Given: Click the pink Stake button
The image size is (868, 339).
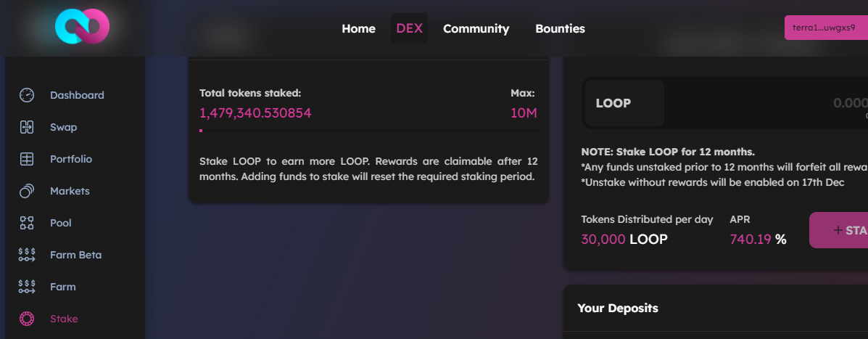Looking at the screenshot, I should point(839,230).
